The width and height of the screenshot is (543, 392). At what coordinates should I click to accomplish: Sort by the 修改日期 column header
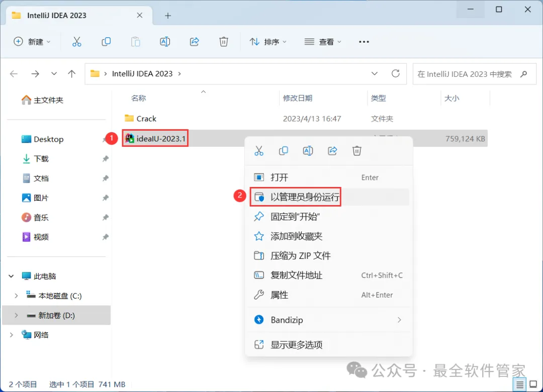click(x=298, y=99)
